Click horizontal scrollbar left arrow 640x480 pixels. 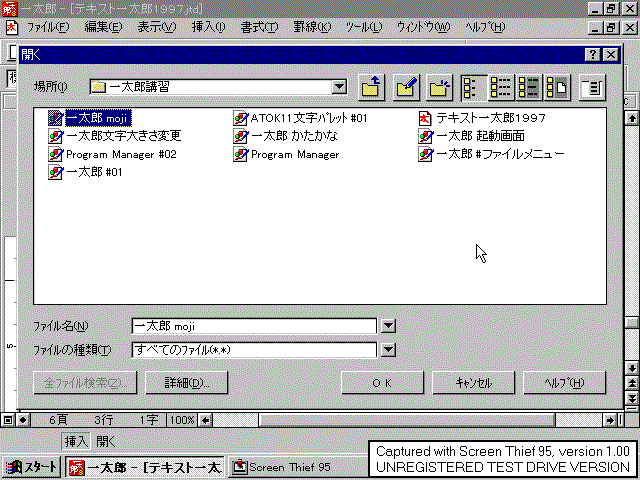206,420
